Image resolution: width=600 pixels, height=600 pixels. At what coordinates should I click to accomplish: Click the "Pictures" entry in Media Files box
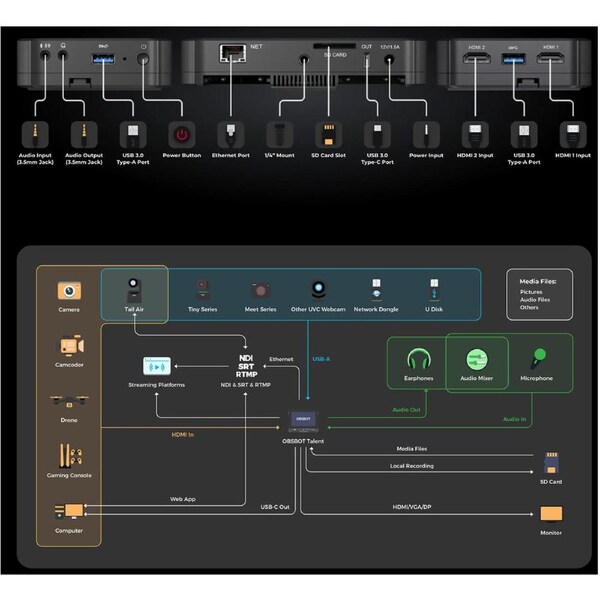pos(531,292)
